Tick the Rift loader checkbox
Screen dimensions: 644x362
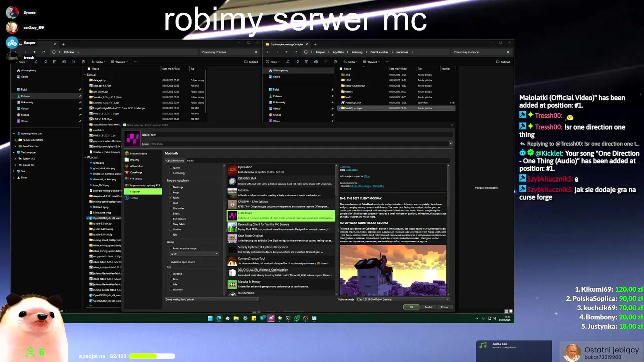[x=170, y=234]
